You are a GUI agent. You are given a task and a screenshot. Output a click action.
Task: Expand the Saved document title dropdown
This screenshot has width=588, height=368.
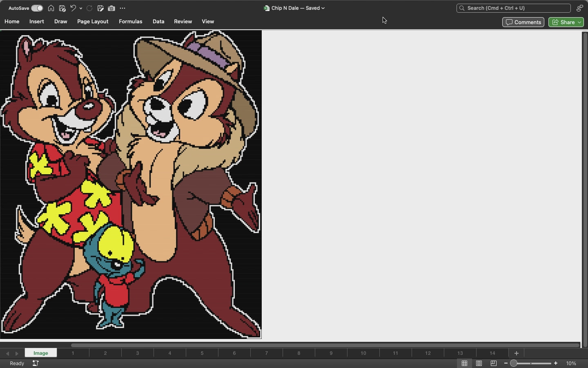pos(323,8)
